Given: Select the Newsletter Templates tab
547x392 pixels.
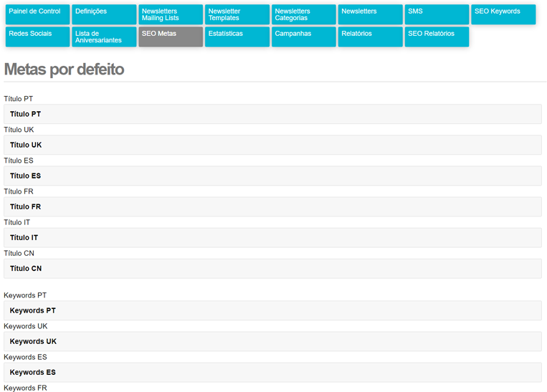Looking at the screenshot, I should coord(237,14).
